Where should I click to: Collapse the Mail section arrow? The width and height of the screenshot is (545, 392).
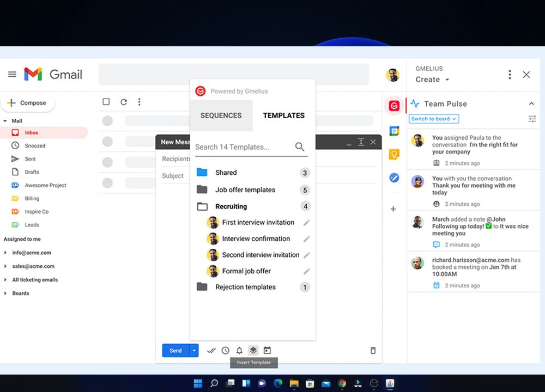click(x=5, y=121)
